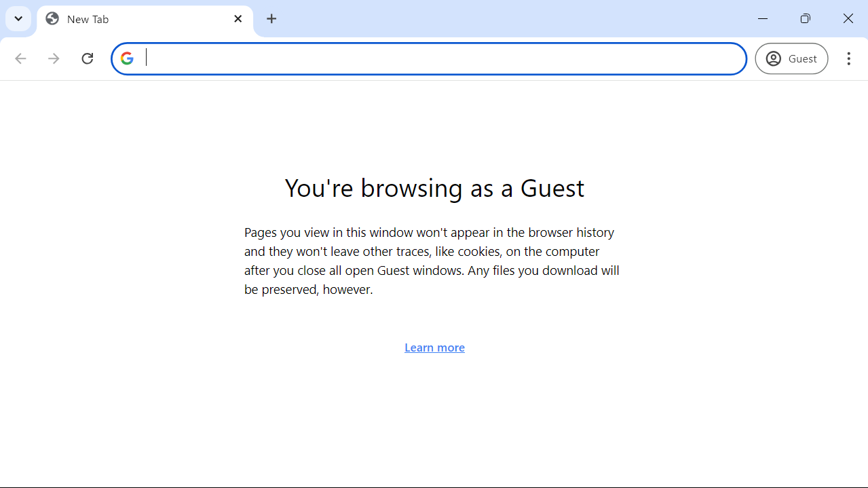This screenshot has width=868, height=488.
Task: Close the New Tab tab
Action: click(x=238, y=18)
